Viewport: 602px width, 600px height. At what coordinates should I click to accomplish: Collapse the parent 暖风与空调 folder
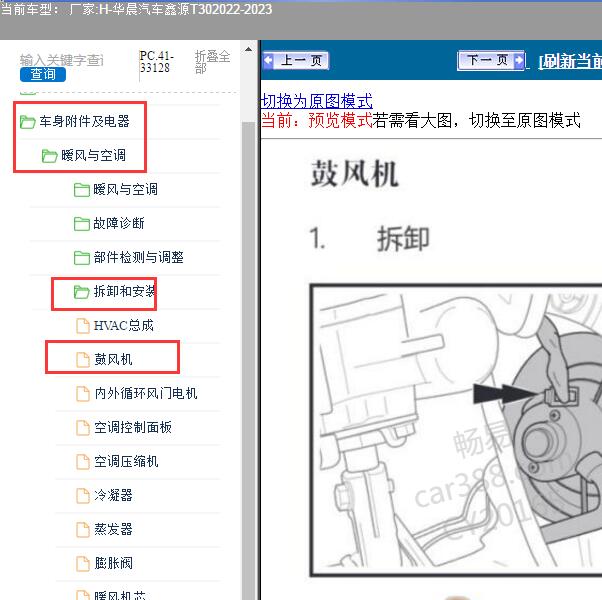(x=93, y=155)
